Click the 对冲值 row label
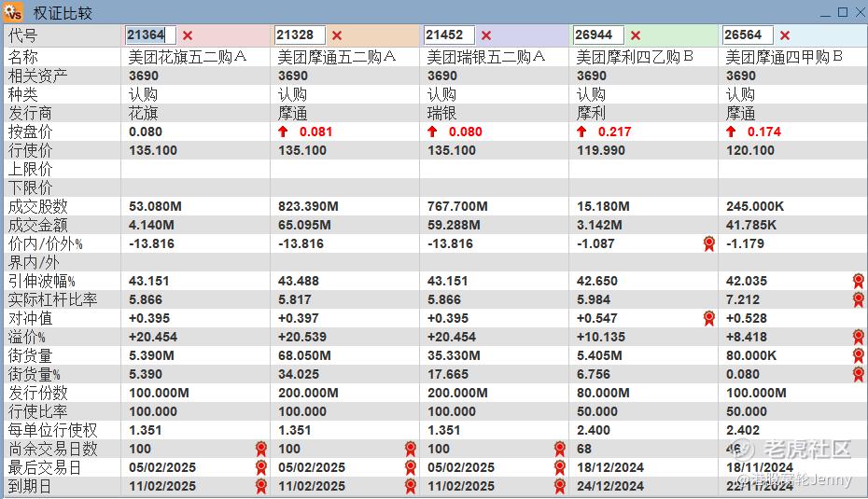The width and height of the screenshot is (868, 499). click(30, 318)
